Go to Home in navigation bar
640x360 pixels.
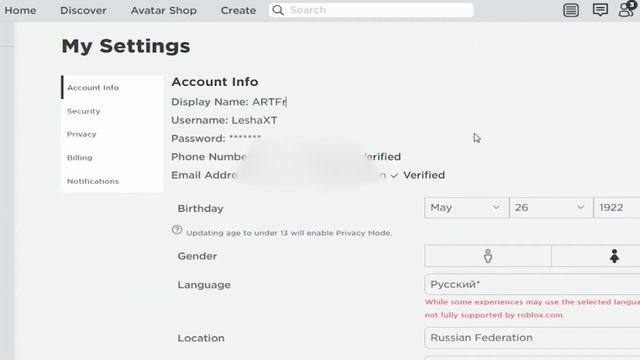click(x=20, y=10)
